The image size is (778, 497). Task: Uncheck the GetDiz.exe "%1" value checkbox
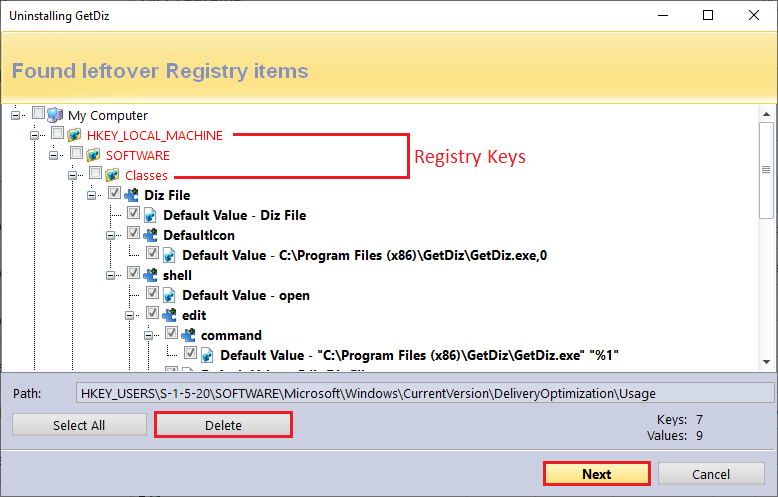191,353
